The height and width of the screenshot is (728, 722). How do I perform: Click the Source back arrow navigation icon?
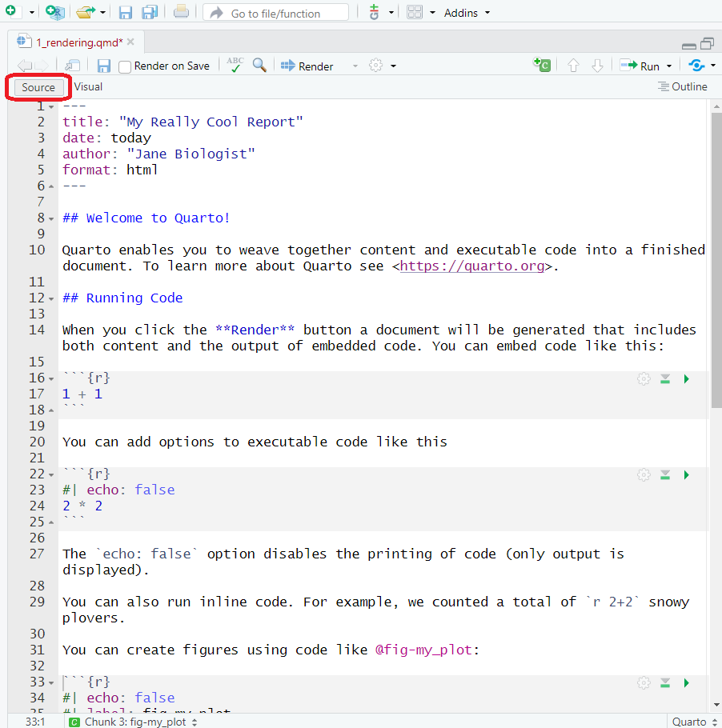[22, 65]
